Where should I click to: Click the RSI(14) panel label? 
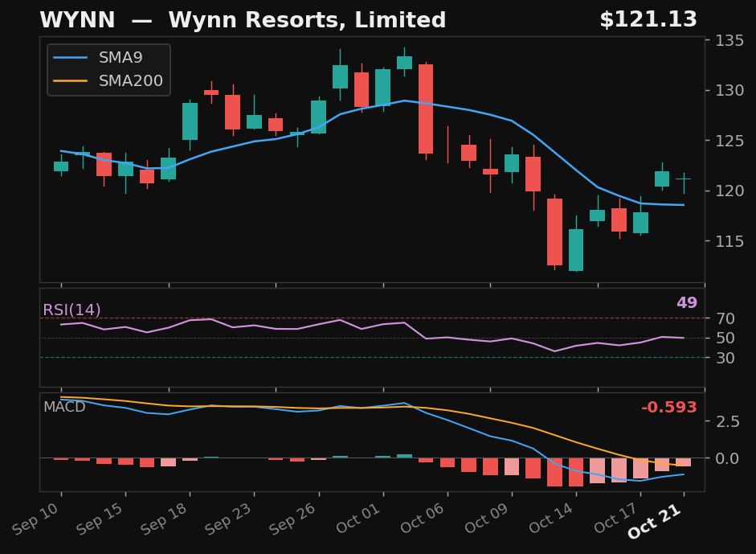click(x=72, y=310)
